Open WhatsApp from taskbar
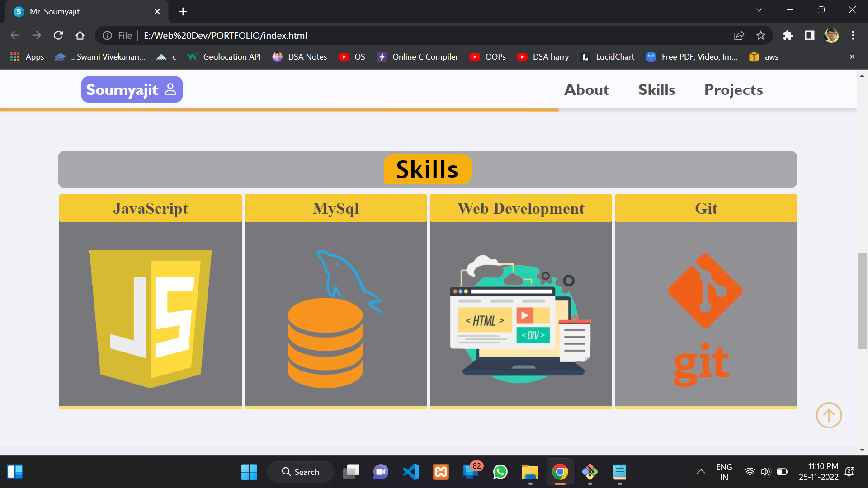Viewport: 868px width, 488px height. coord(500,472)
